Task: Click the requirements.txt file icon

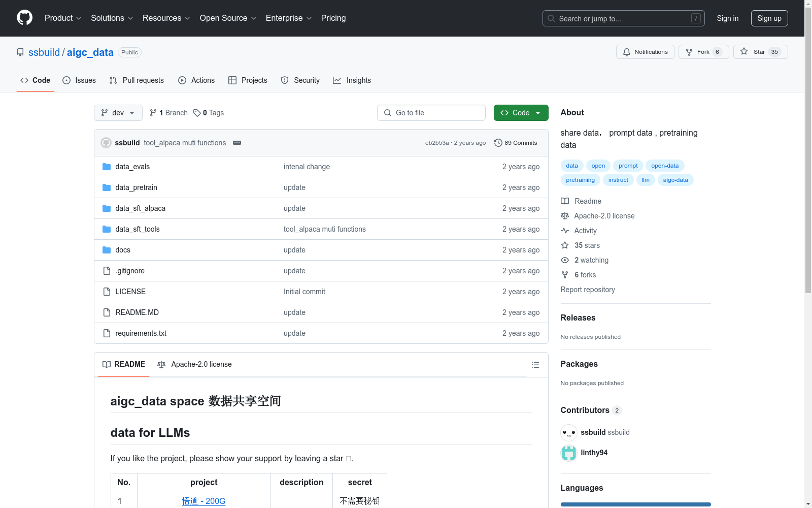Action: 107,333
